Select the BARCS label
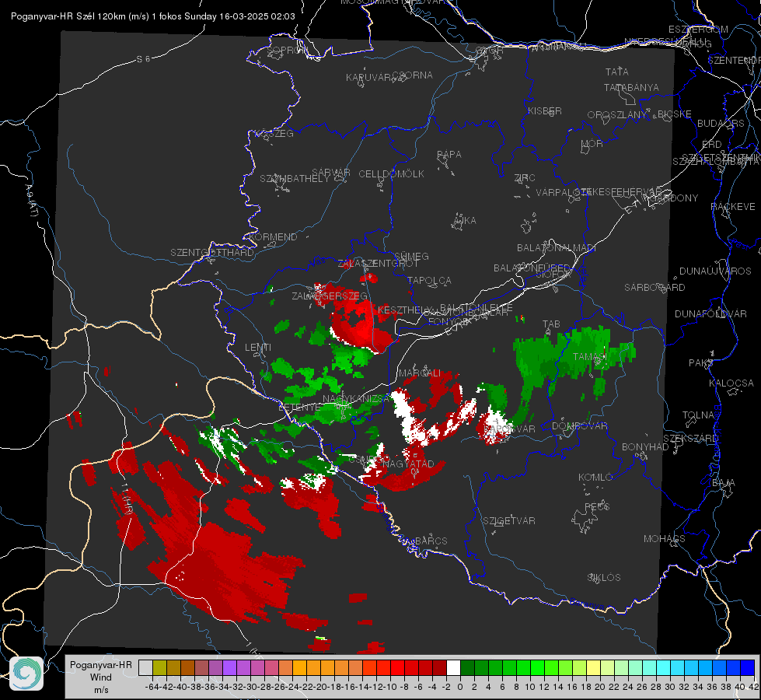761x700 pixels. tap(431, 541)
